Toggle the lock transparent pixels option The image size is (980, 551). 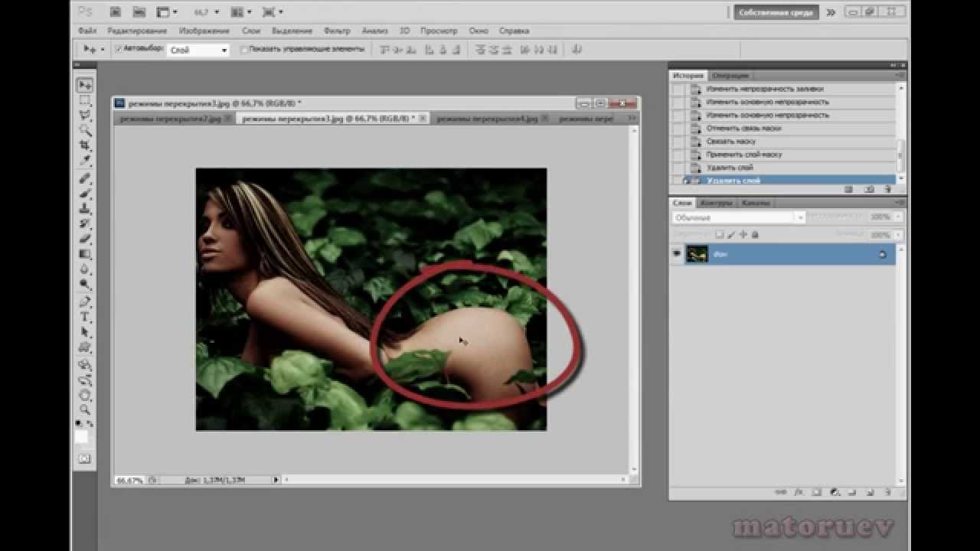pyautogui.click(x=719, y=234)
